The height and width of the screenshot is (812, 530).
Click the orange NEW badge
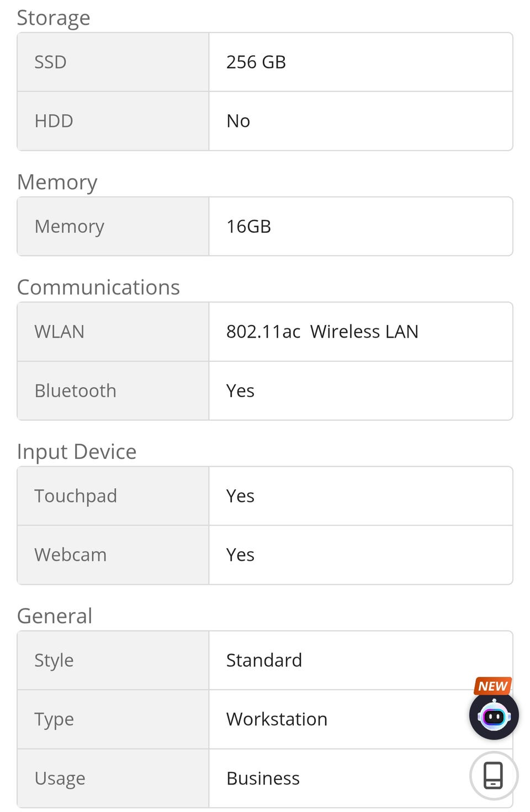point(492,686)
